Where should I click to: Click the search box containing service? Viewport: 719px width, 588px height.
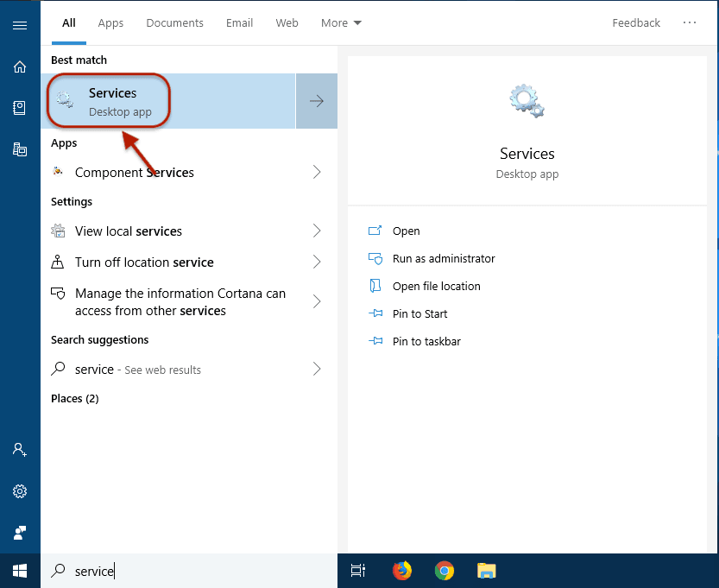pyautogui.click(x=189, y=571)
